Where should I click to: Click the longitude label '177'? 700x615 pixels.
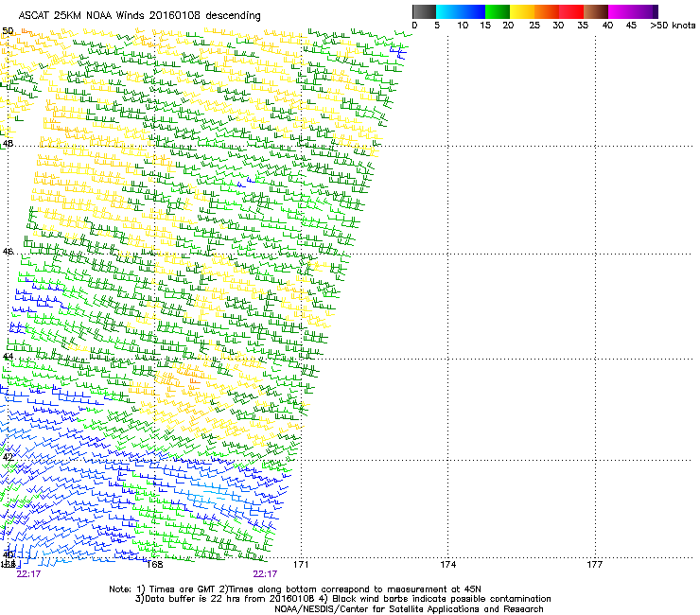595,565
